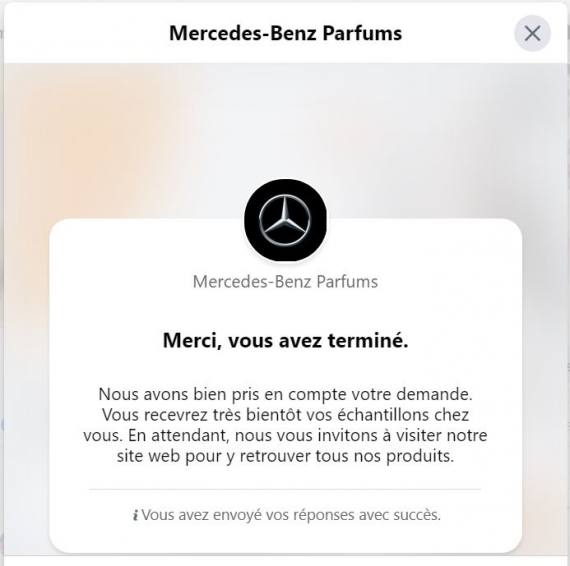This screenshot has width=570, height=566.
Task: Click the line Vous recevrez très bientôt
Action: 285,415
